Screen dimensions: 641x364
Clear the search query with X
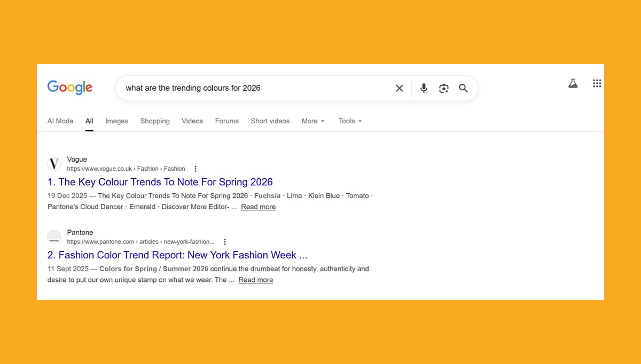399,88
